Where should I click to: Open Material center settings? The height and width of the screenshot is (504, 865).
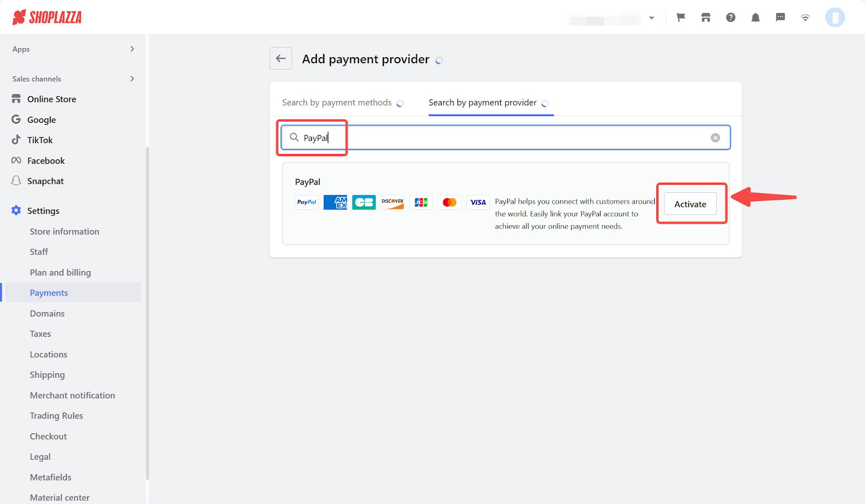coord(59,498)
